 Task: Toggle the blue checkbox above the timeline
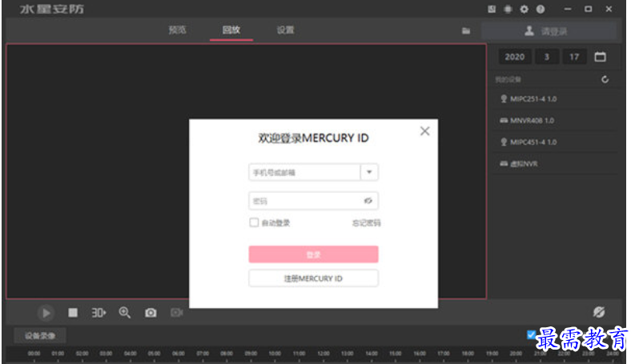pos(532,334)
